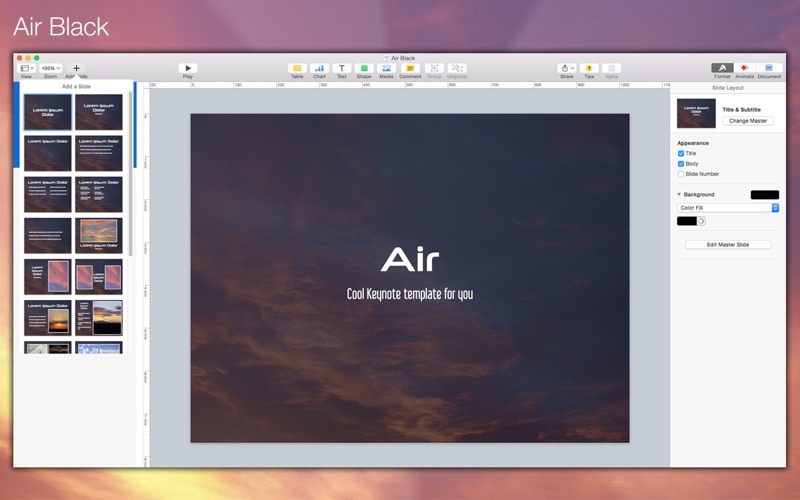Open the 100% Zoom dropdown
The width and height of the screenshot is (800, 500).
tap(51, 68)
